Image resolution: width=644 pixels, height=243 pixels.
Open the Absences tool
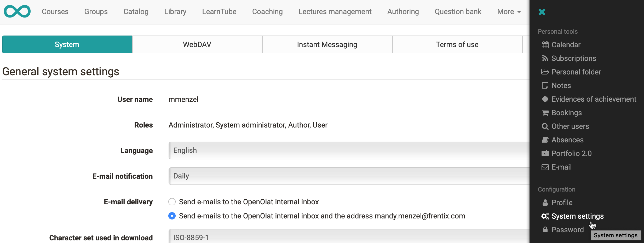(567, 140)
